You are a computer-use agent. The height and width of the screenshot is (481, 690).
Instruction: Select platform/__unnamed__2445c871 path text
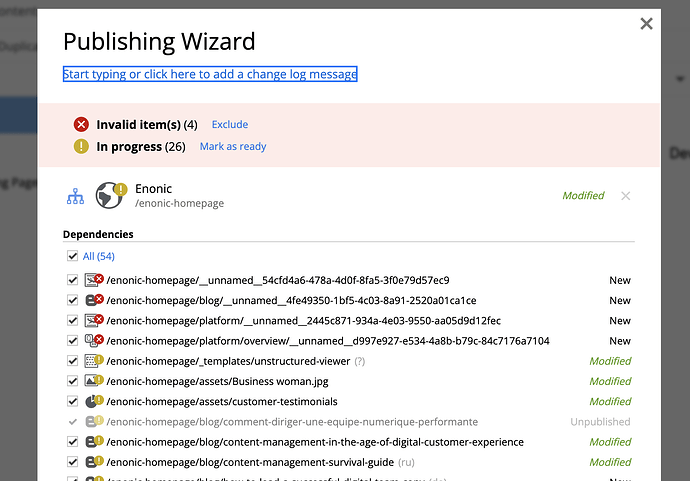[x=304, y=321]
